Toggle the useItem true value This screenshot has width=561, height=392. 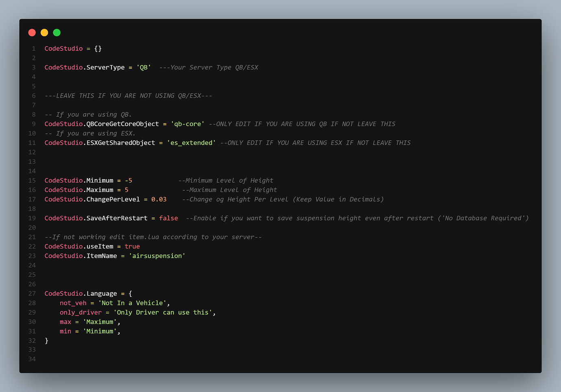point(133,246)
